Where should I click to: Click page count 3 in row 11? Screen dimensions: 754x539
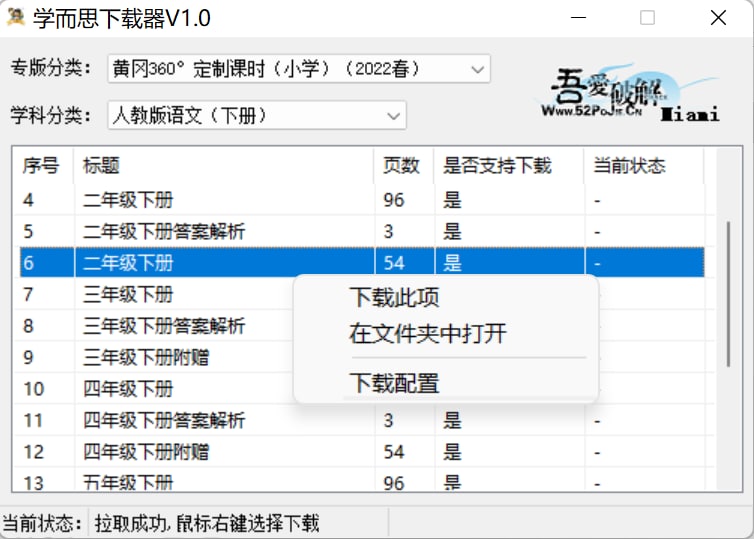tap(389, 421)
